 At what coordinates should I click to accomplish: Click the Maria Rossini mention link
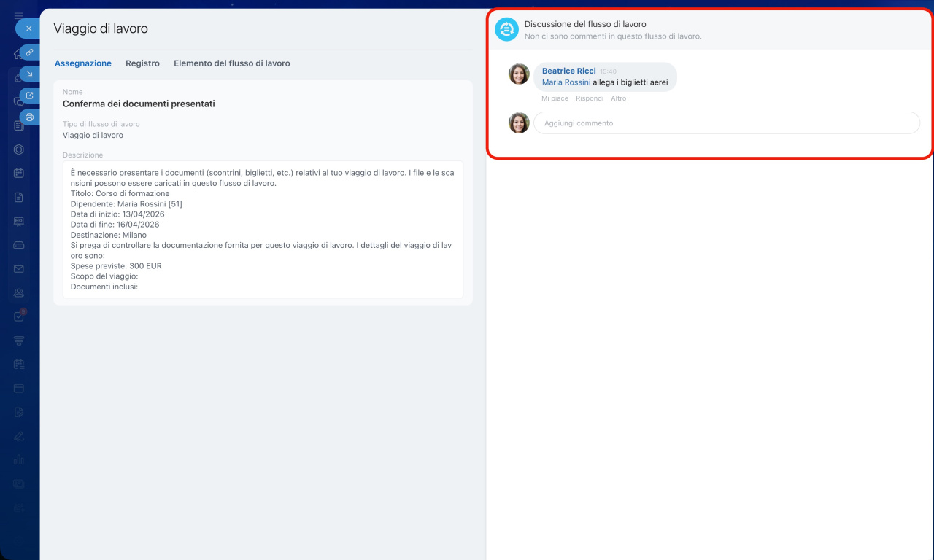[566, 82]
